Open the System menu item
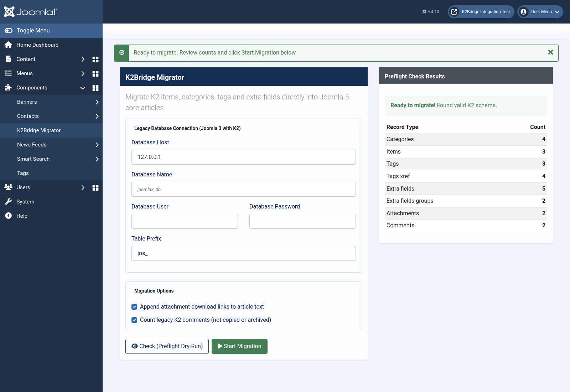The image size is (570, 392). click(x=51, y=202)
